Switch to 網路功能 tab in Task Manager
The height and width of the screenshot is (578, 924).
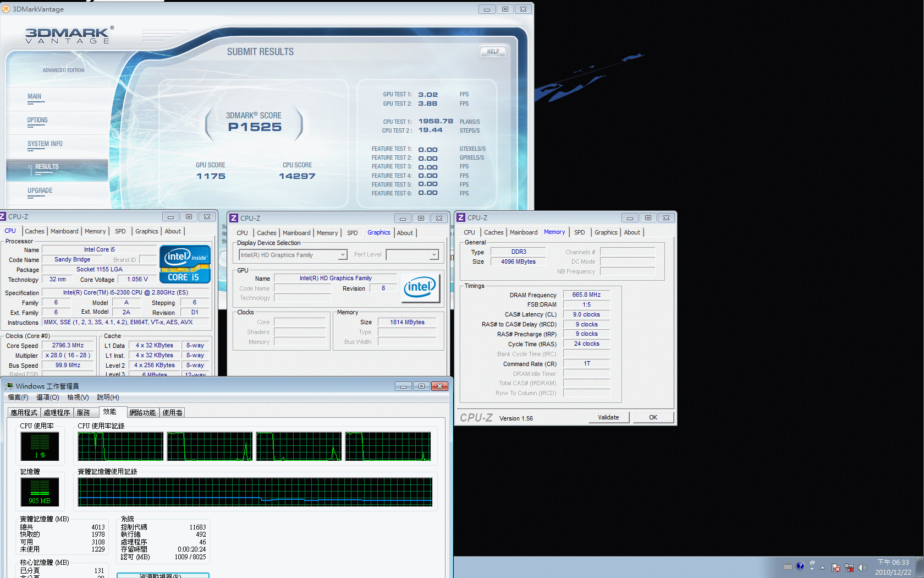coord(142,412)
